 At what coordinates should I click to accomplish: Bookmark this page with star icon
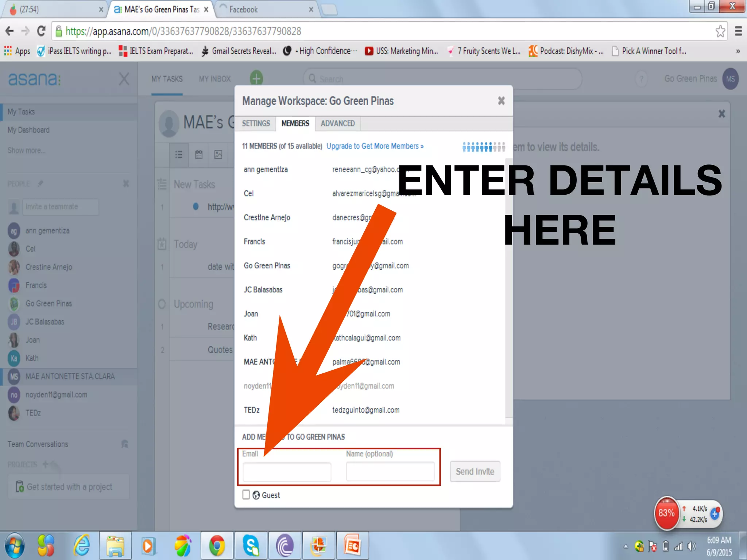[720, 31]
